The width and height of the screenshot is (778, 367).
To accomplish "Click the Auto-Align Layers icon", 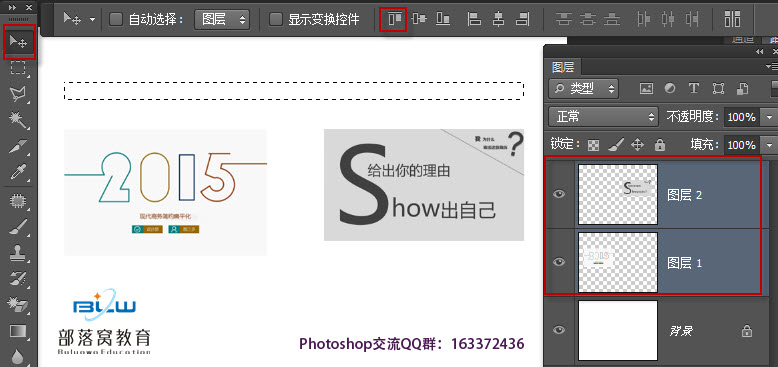I will click(732, 19).
